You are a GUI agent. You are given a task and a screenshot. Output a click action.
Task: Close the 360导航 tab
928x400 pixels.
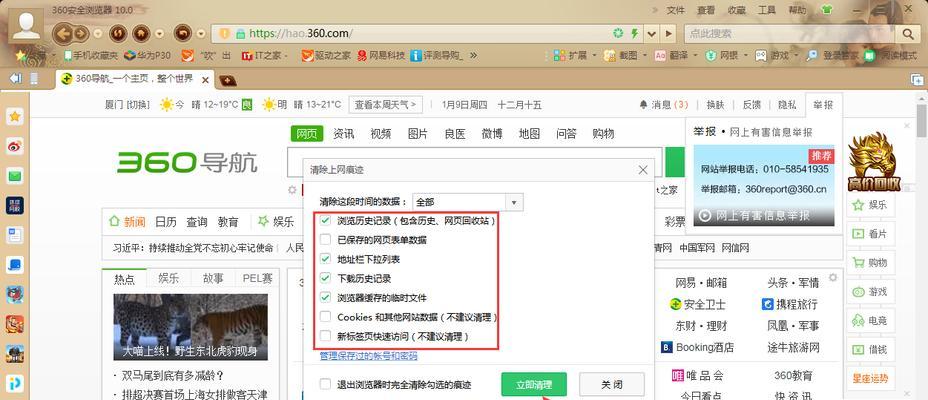[205, 80]
